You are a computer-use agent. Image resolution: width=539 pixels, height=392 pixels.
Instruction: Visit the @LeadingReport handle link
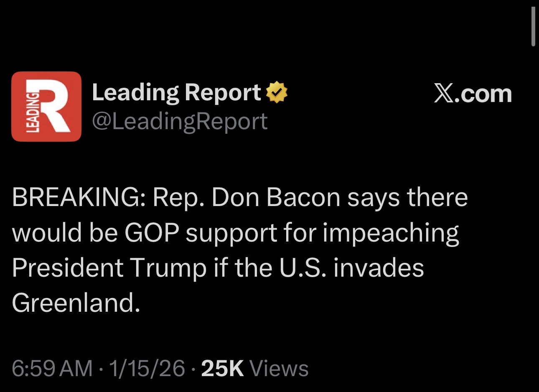tap(180, 122)
